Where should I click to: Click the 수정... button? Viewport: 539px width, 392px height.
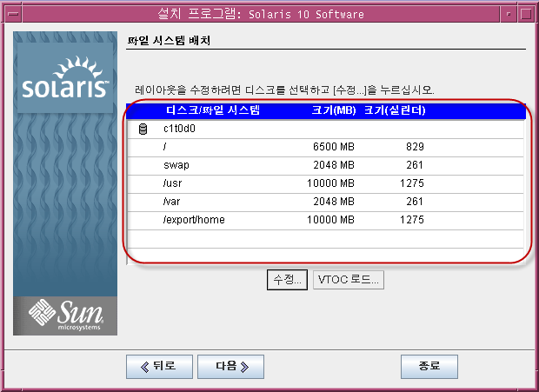click(x=287, y=280)
